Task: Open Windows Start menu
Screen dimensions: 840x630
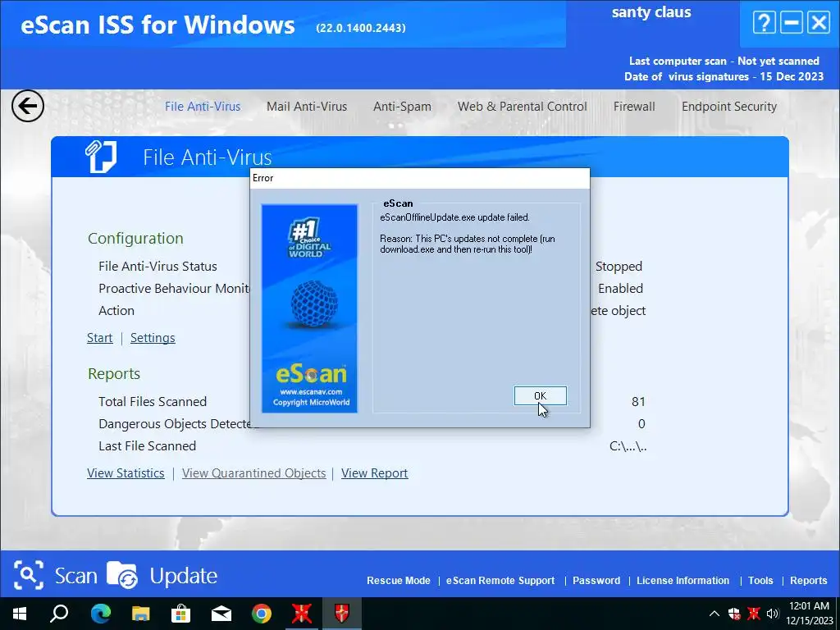Action: [x=20, y=614]
